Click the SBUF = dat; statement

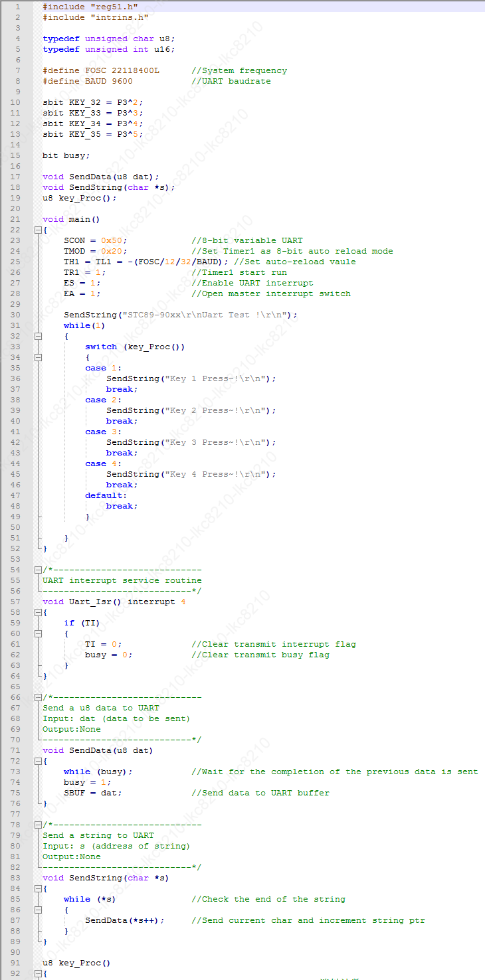point(93,793)
